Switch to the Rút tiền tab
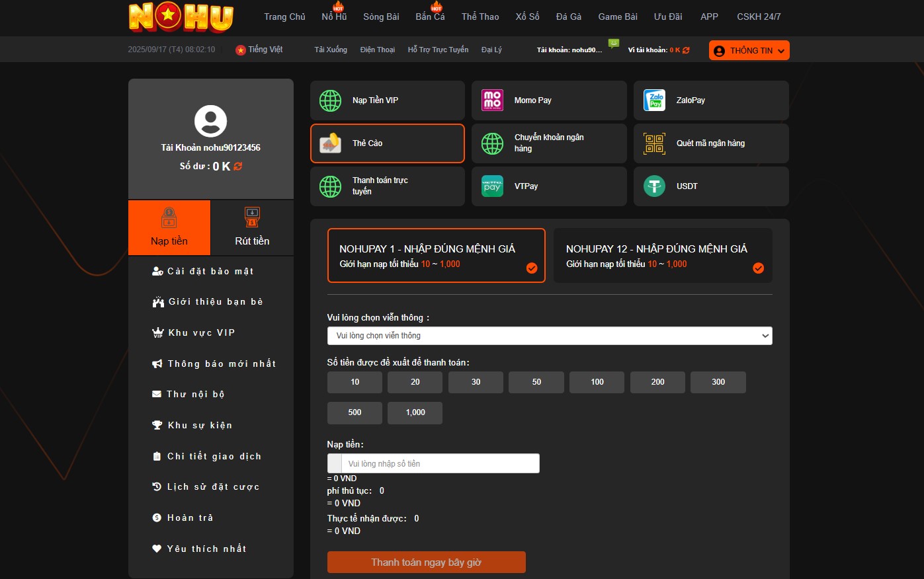This screenshot has width=924, height=579. coord(252,228)
